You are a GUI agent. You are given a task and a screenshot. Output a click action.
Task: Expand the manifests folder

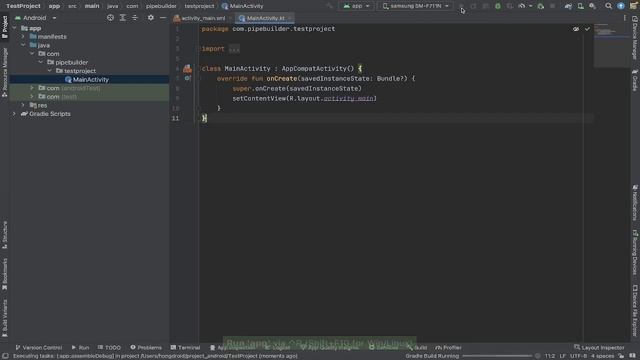pos(23,37)
